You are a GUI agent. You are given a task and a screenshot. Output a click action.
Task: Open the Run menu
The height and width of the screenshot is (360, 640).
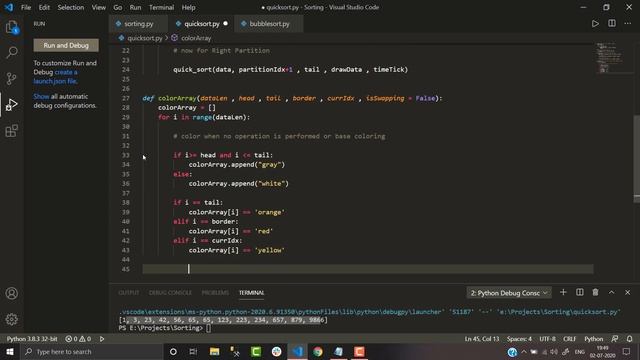[x=135, y=7]
